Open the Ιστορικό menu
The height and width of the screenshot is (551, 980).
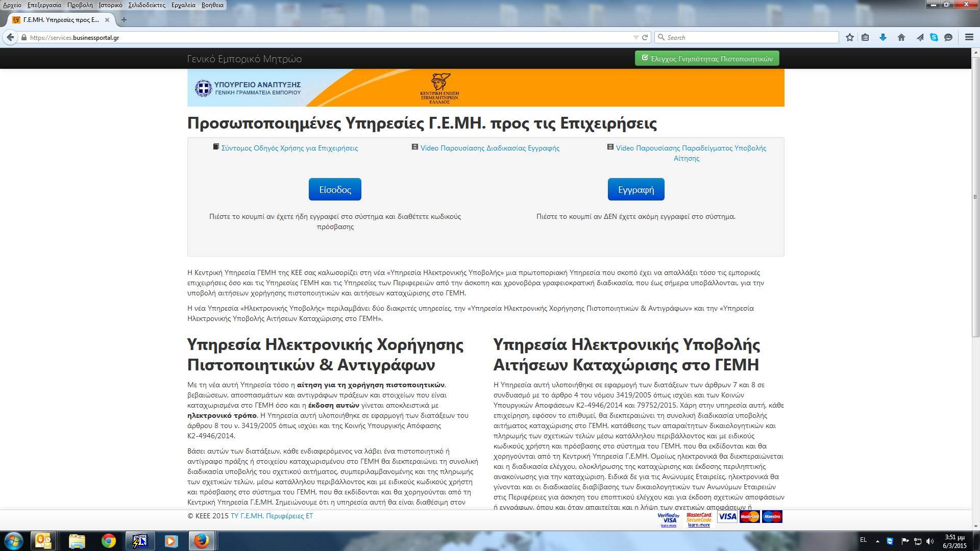point(110,5)
